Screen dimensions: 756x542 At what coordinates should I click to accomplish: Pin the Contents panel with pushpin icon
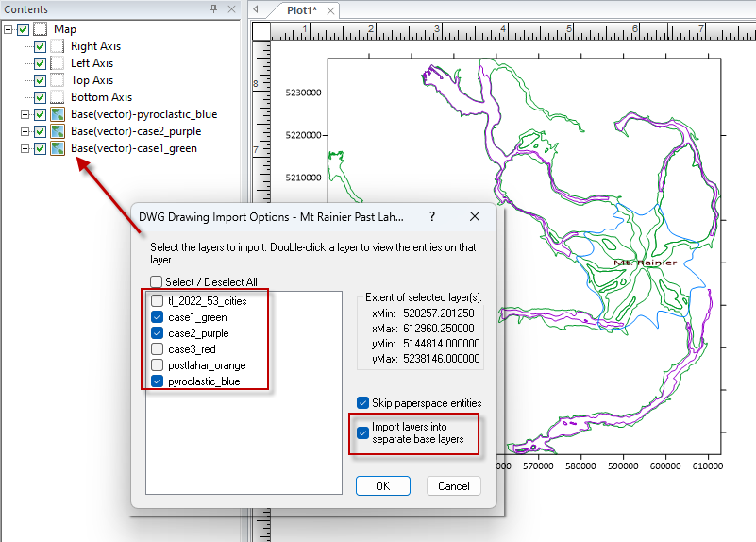tap(213, 8)
